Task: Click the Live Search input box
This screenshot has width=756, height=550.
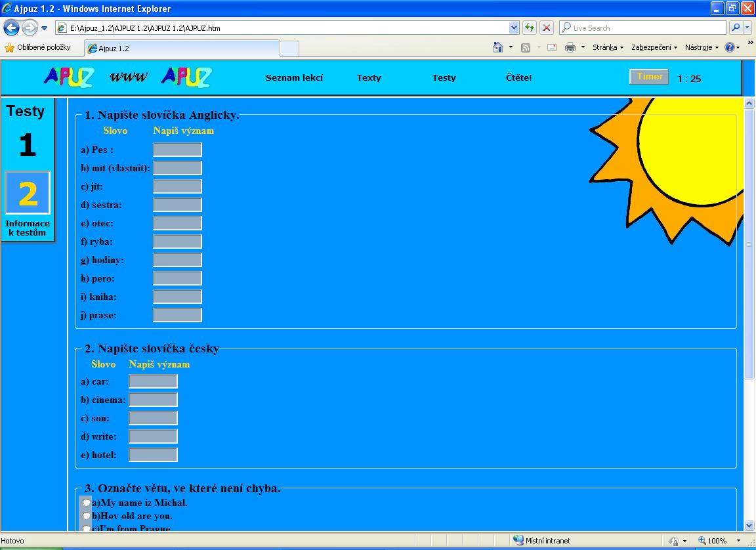Action: pos(642,28)
